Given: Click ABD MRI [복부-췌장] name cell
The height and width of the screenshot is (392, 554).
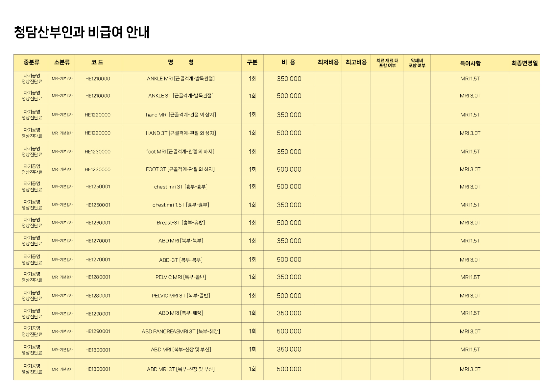Looking at the screenshot, I should pyautogui.click(x=181, y=313).
